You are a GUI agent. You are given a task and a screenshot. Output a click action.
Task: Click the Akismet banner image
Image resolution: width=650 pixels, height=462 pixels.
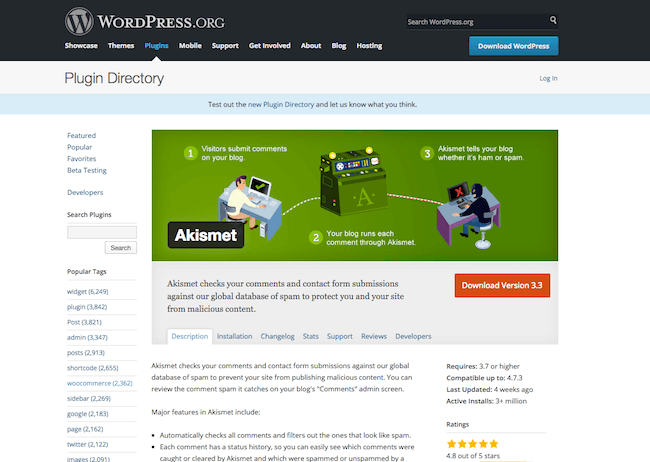(355, 195)
